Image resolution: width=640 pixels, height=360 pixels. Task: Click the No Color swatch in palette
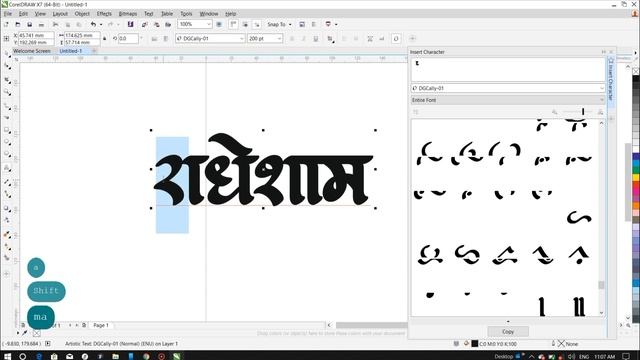click(636, 71)
